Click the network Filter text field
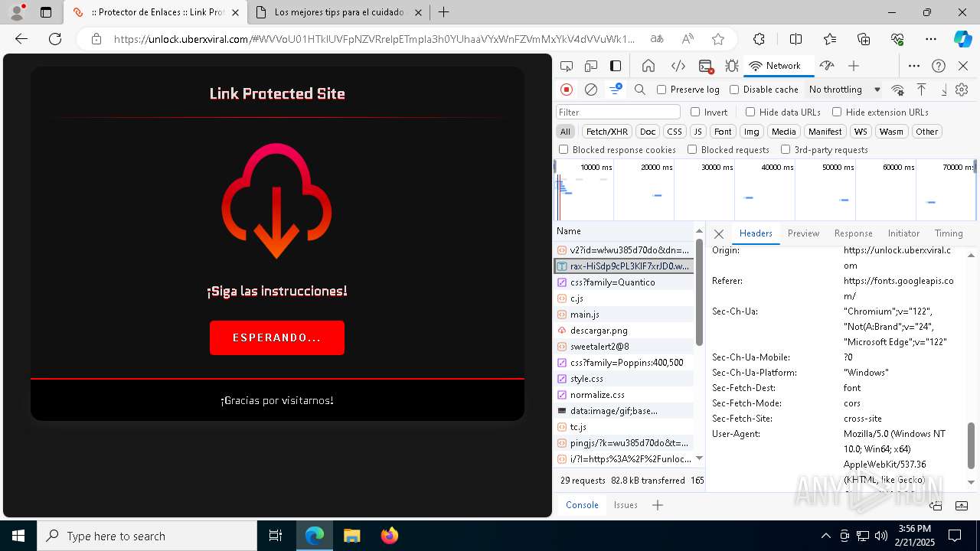The height and width of the screenshot is (551, 980). click(x=618, y=112)
